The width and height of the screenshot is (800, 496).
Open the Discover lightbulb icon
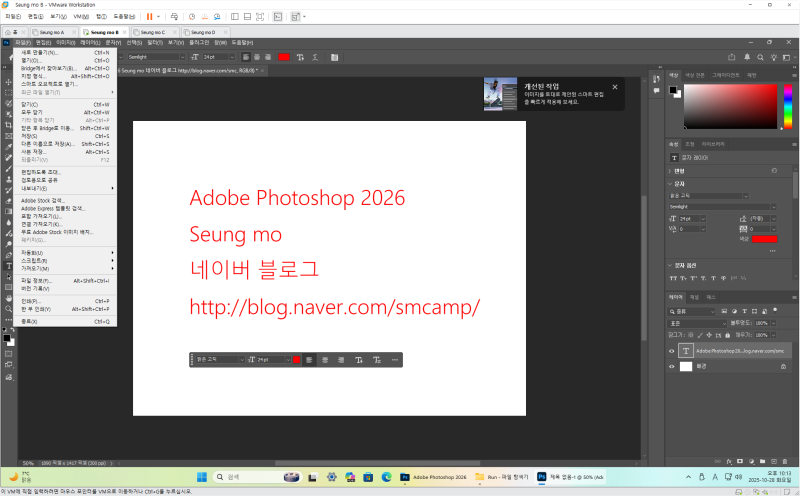tap(773, 57)
